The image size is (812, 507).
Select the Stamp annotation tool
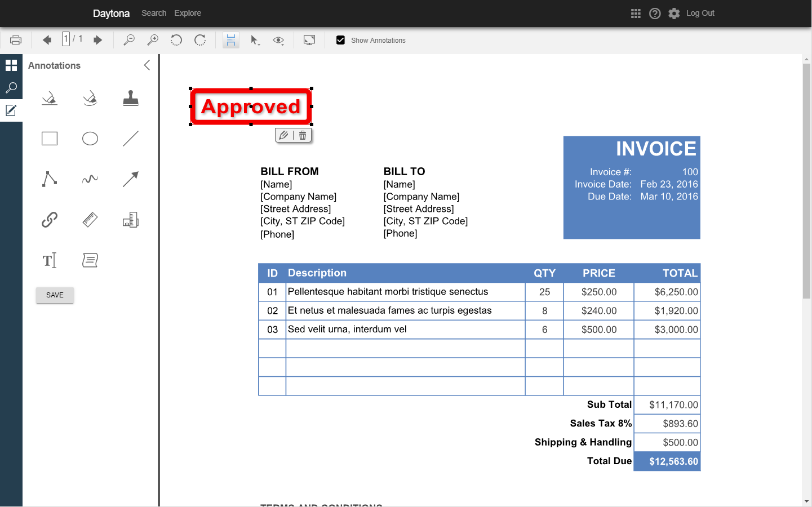pyautogui.click(x=131, y=99)
